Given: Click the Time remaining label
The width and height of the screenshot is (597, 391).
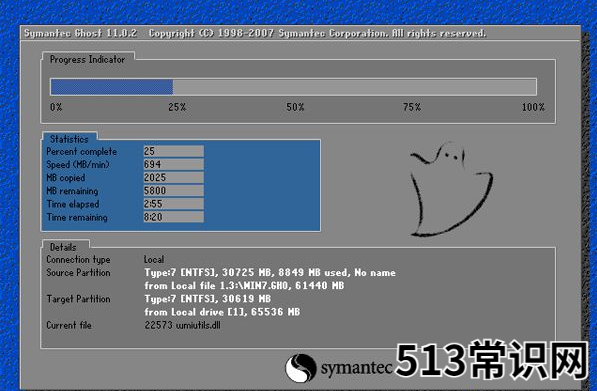Looking at the screenshot, I should [x=77, y=217].
